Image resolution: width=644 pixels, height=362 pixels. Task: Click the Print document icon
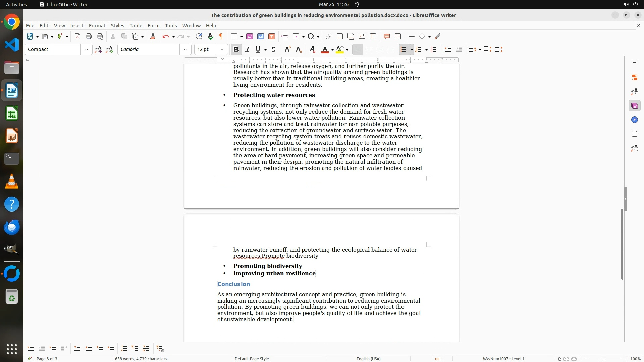tap(89, 37)
